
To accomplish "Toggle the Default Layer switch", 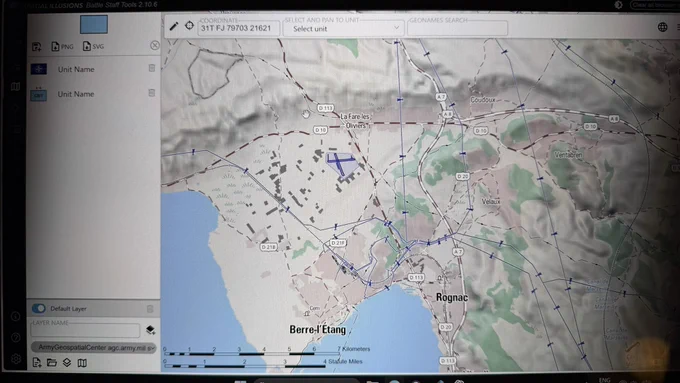I will tap(39, 308).
